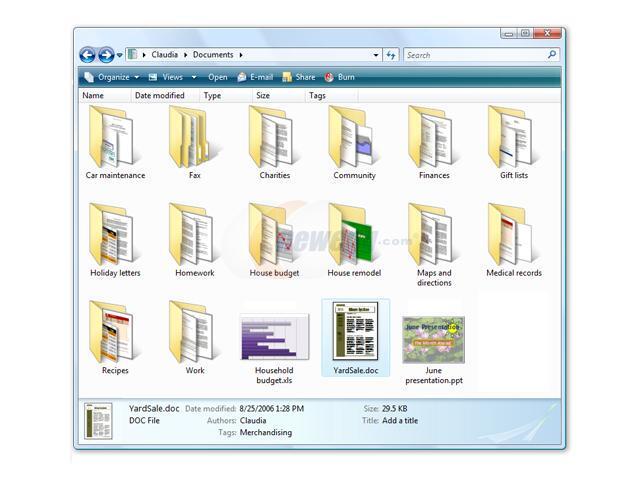Select the Charities folder
The image size is (640, 480).
275,143
